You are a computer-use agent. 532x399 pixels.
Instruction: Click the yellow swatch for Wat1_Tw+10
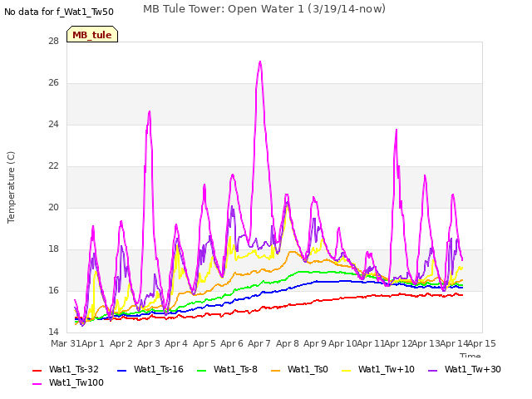click(347, 371)
